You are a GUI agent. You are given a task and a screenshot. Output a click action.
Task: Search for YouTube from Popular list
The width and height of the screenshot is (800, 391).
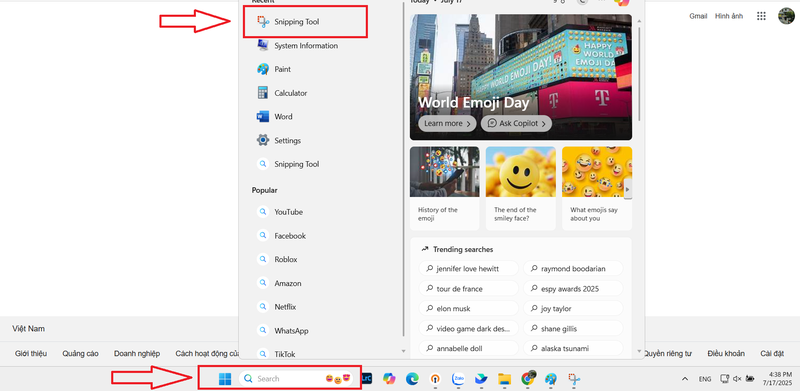tap(280, 212)
